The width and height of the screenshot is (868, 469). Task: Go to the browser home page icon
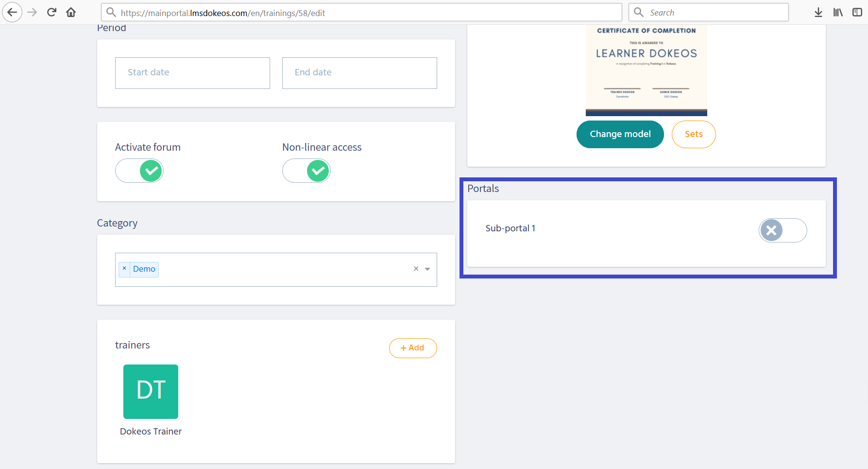tap(71, 12)
